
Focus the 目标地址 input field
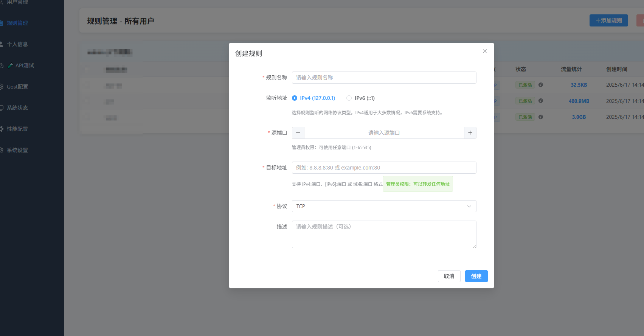[384, 168]
